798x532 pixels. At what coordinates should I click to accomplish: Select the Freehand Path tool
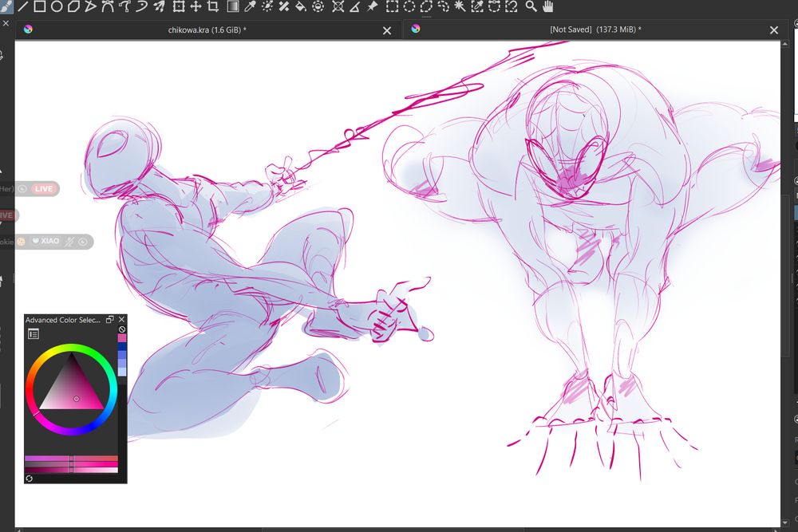click(x=124, y=6)
